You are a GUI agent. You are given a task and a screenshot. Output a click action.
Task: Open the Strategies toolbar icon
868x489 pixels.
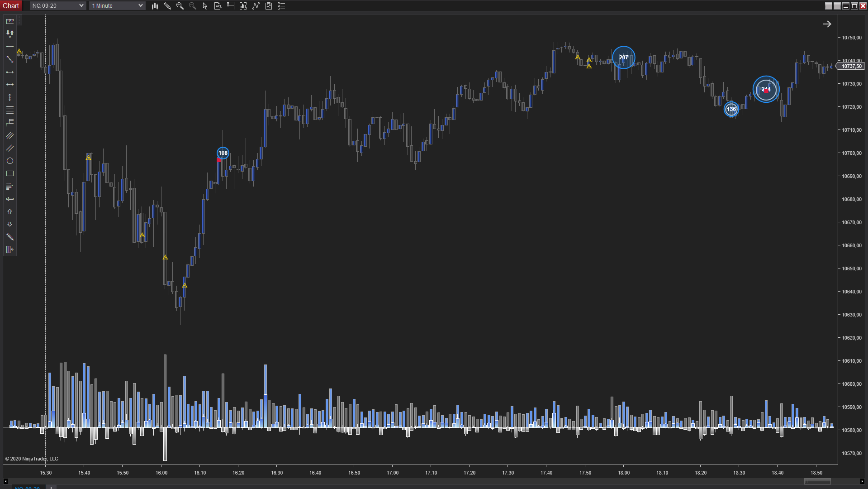pos(268,6)
